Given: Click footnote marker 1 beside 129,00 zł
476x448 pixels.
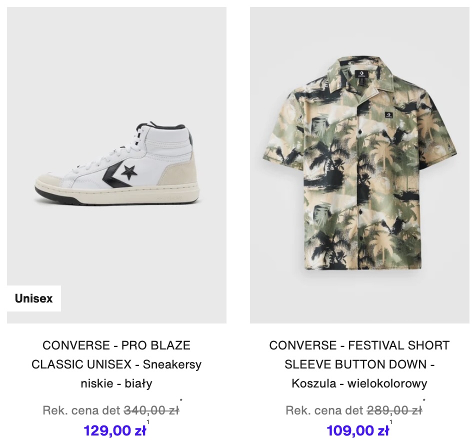Looking at the screenshot, I should coord(148,422).
